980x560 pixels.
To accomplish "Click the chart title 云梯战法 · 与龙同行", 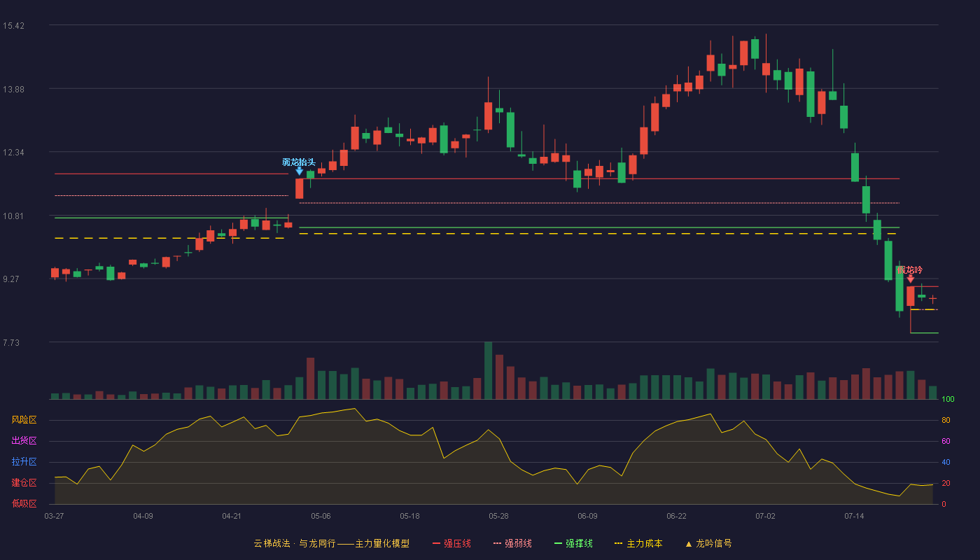I will tap(295, 543).
